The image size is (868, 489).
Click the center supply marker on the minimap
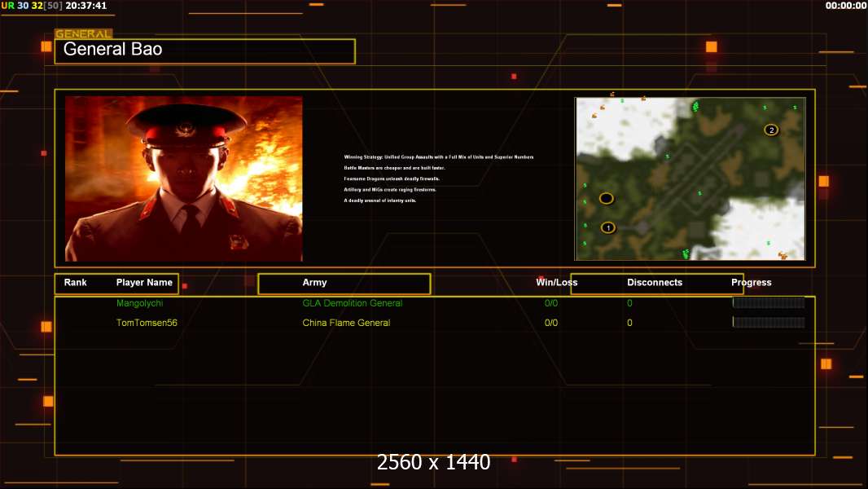(699, 193)
